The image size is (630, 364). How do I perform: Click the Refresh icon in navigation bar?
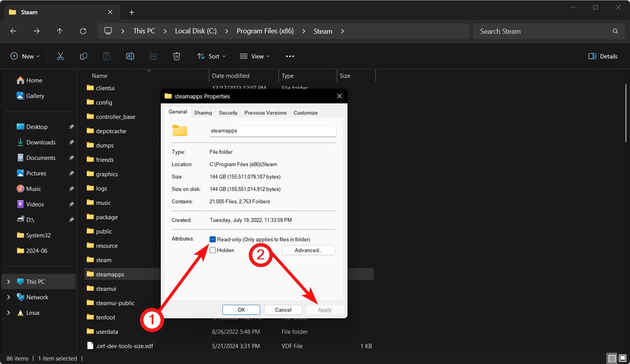click(83, 31)
